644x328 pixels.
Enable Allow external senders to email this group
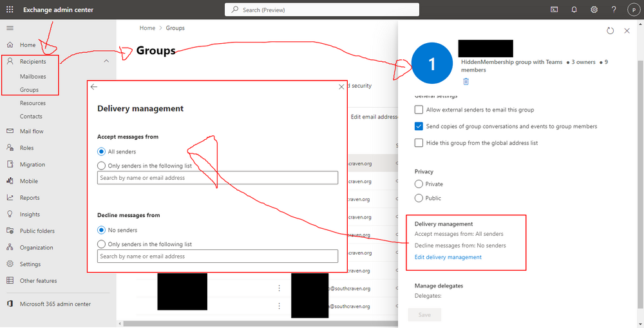click(419, 110)
